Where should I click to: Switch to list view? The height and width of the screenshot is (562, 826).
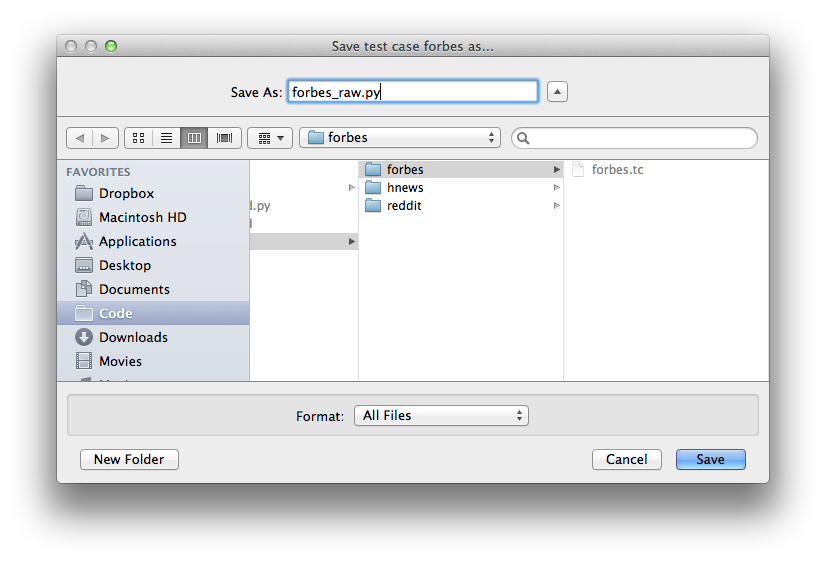[x=166, y=138]
